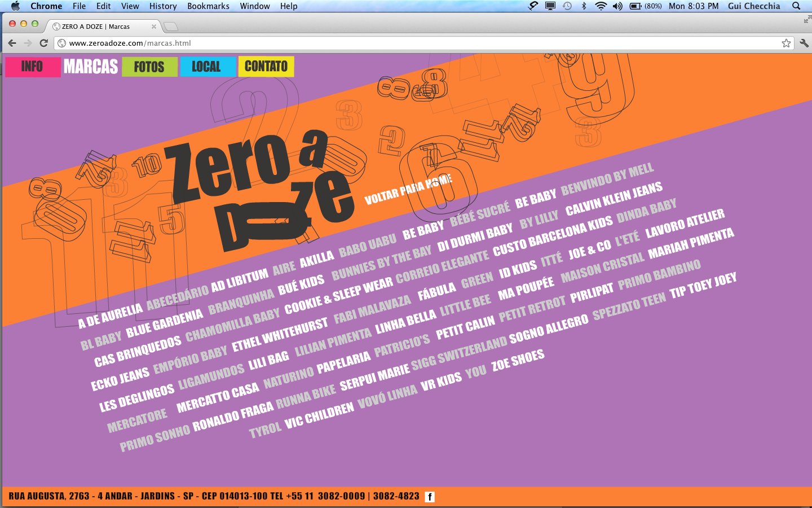Open a new browser tab

point(170,27)
